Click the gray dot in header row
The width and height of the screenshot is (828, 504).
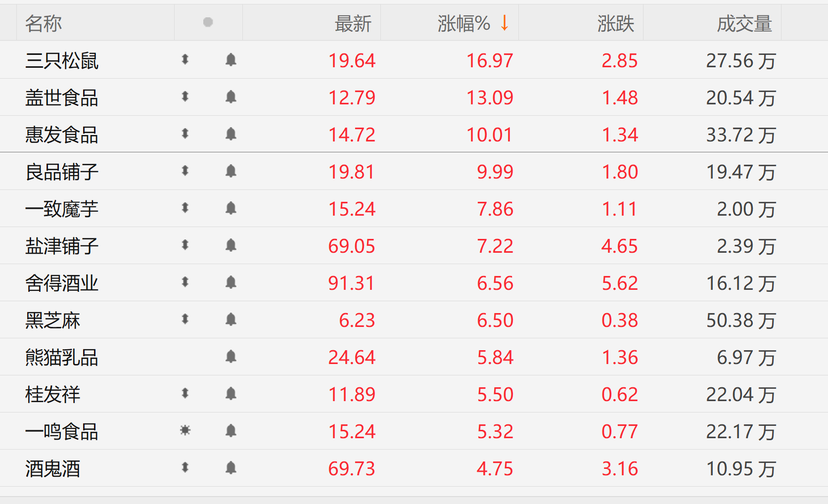coord(208,22)
